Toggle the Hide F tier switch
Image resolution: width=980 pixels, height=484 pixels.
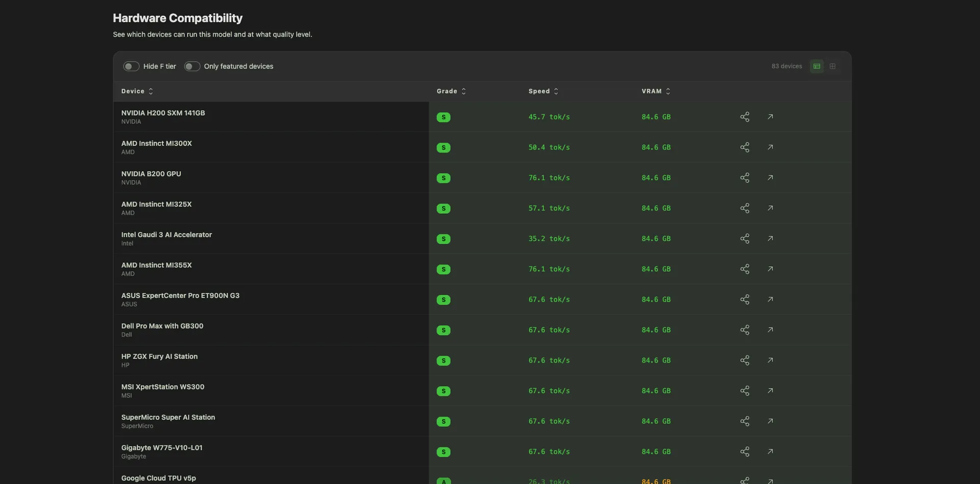[131, 66]
